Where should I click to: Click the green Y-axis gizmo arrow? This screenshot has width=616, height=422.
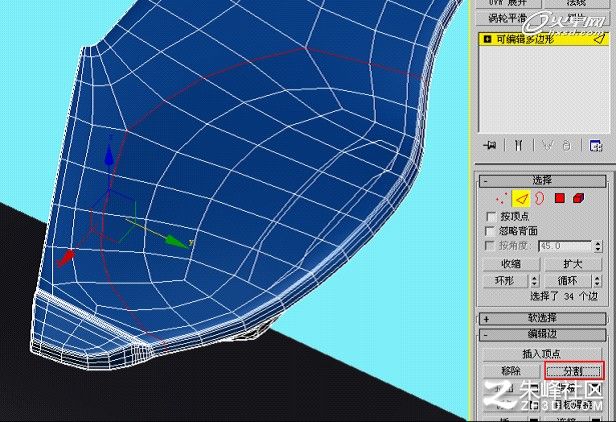tap(175, 242)
